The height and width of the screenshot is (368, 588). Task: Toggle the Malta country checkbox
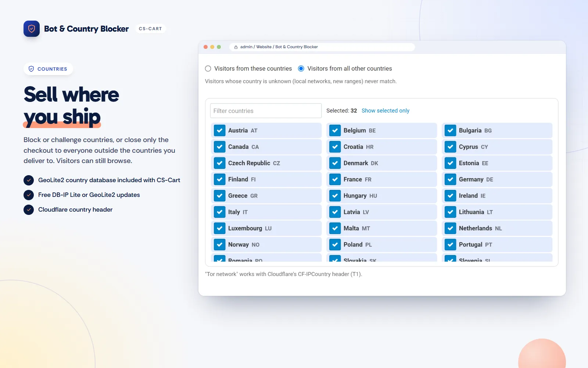pos(335,229)
